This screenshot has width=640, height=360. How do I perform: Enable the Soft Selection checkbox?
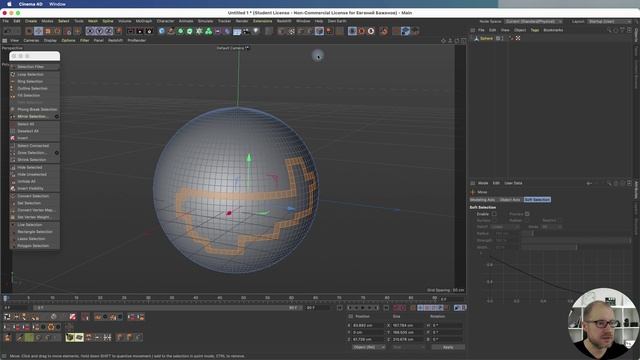coord(494,214)
